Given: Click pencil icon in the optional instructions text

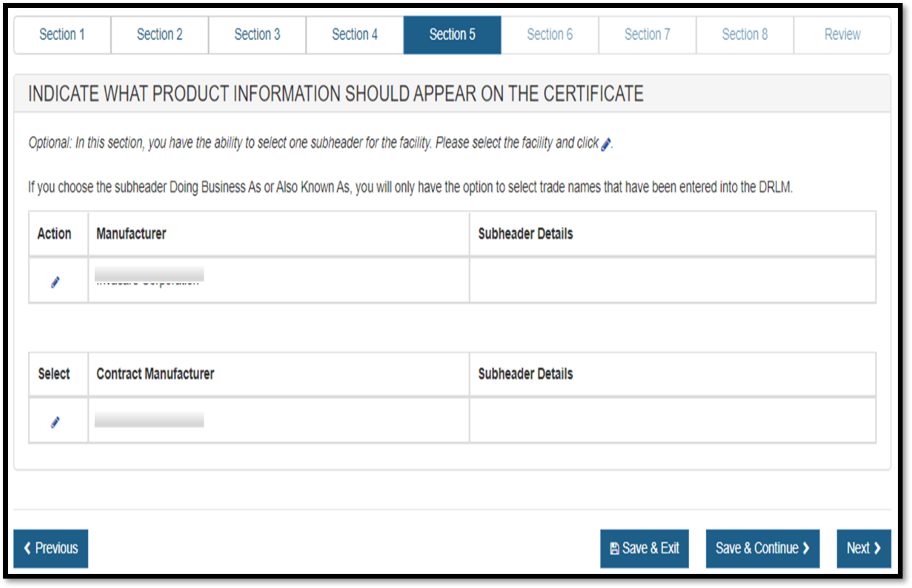Looking at the screenshot, I should pyautogui.click(x=606, y=145).
